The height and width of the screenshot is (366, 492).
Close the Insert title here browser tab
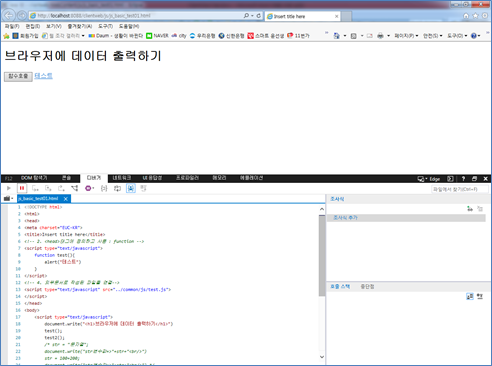tap(336, 16)
